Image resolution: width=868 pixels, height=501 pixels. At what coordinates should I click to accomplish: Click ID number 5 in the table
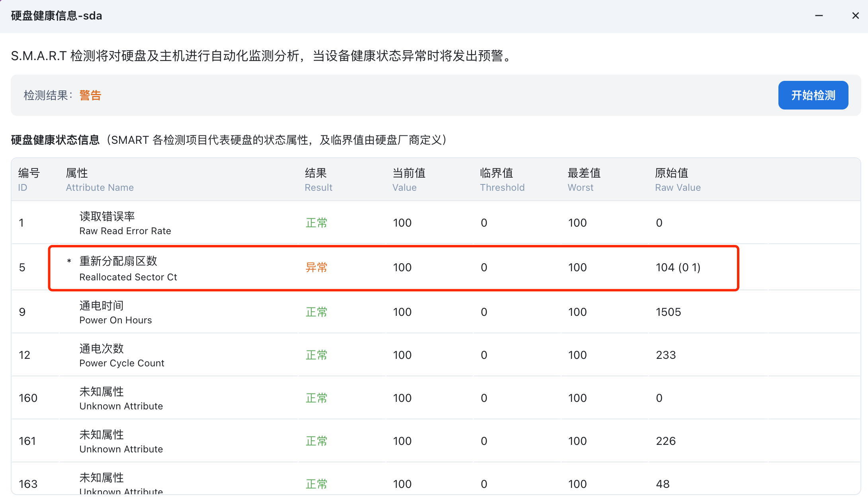[x=22, y=267]
